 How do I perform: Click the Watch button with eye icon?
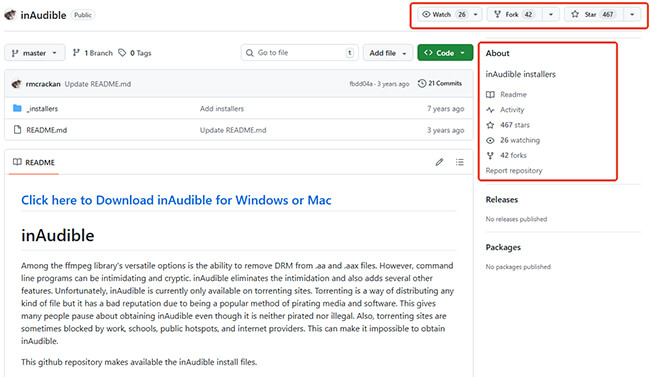(444, 15)
